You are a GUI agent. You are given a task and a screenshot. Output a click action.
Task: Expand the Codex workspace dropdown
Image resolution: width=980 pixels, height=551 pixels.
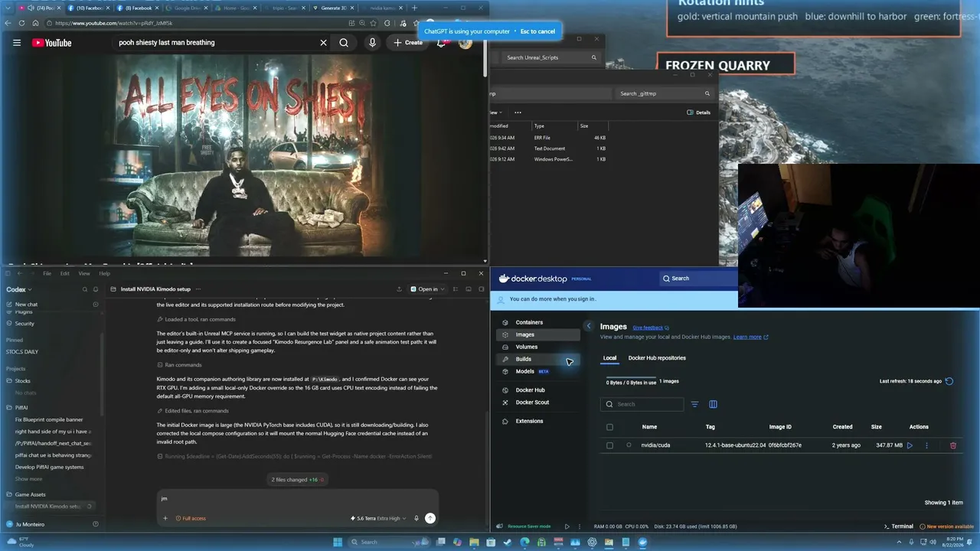19,289
